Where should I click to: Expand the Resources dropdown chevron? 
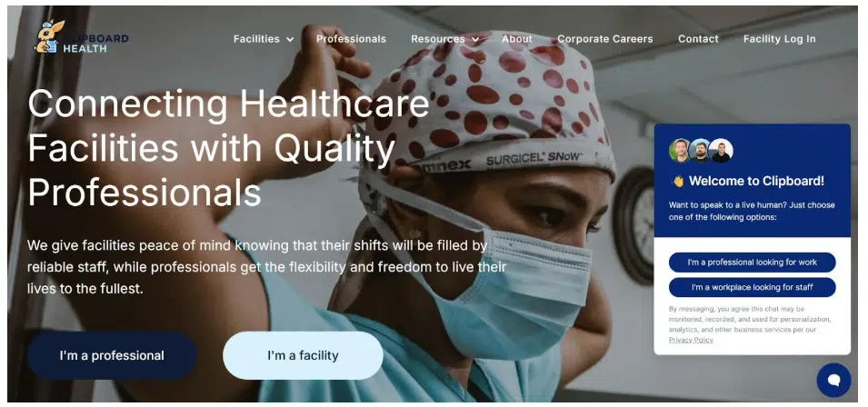pos(475,39)
